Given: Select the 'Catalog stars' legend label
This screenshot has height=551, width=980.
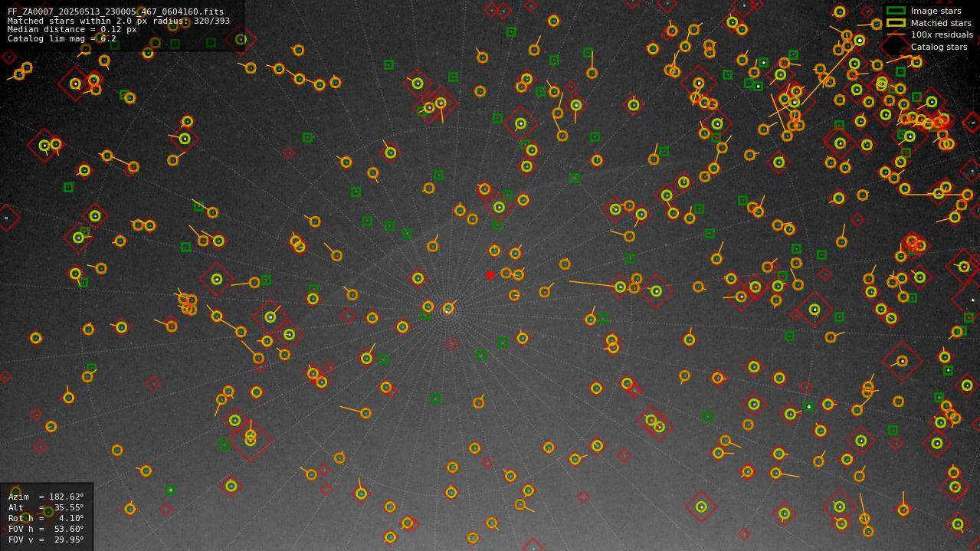Looking at the screenshot, I should coord(939,47).
